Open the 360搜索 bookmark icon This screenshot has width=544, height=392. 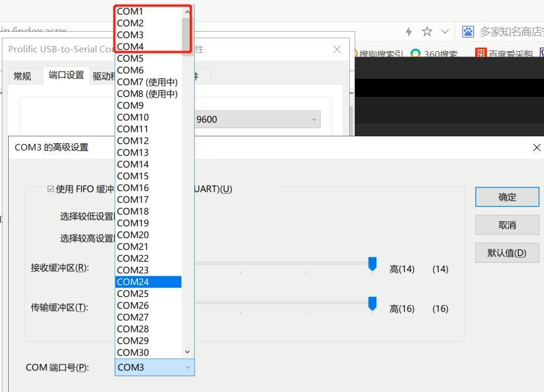(x=416, y=53)
